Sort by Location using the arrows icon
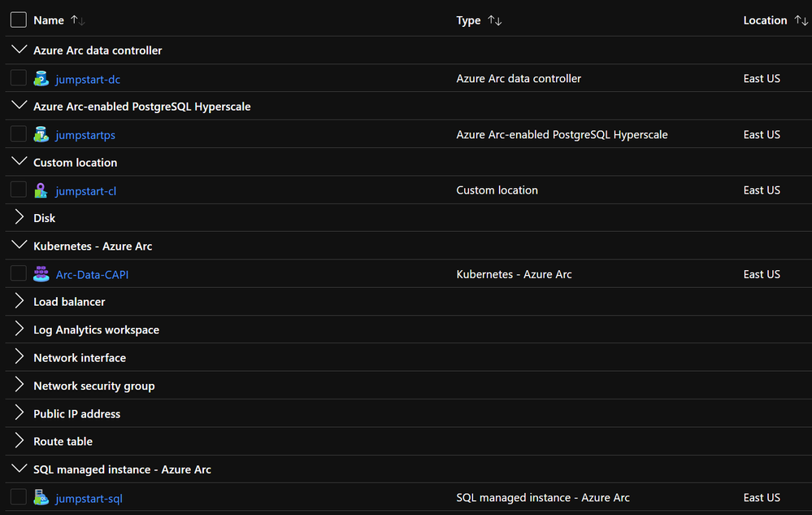This screenshot has height=515, width=812. click(x=801, y=20)
